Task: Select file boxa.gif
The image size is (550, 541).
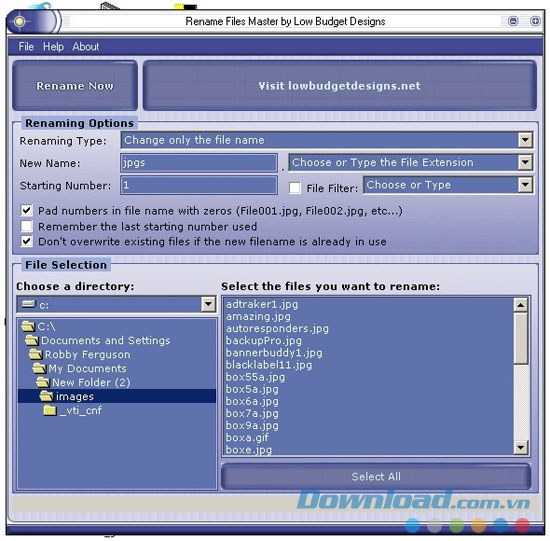Action: (x=247, y=438)
